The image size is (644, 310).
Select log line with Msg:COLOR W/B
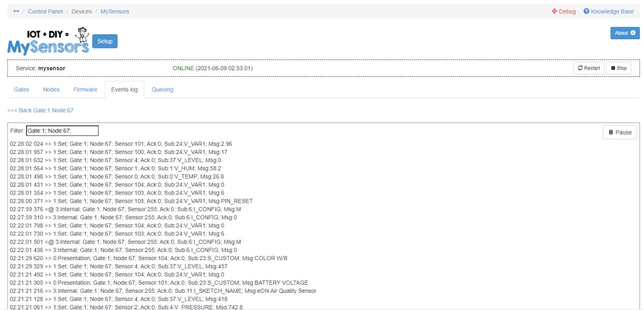point(149,259)
